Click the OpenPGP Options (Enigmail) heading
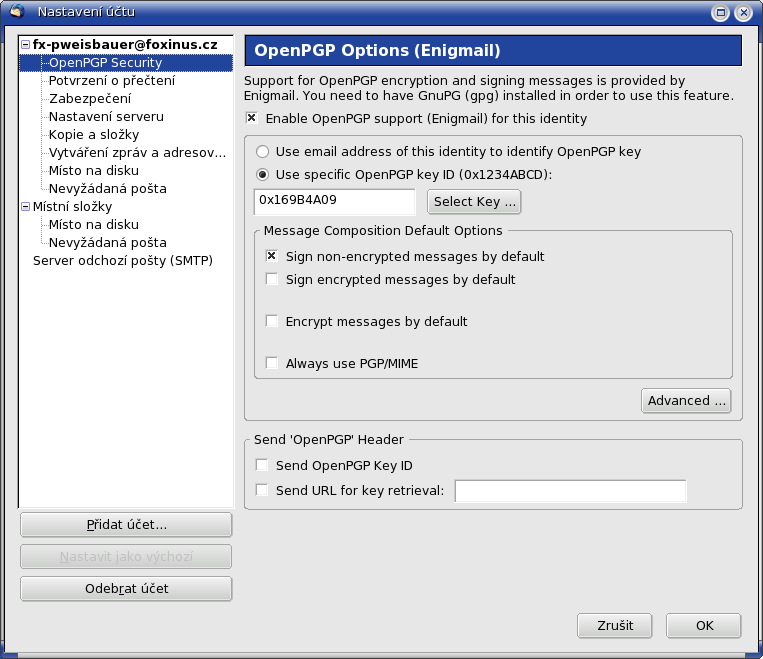Screen dimensions: 763x659 click(377, 51)
